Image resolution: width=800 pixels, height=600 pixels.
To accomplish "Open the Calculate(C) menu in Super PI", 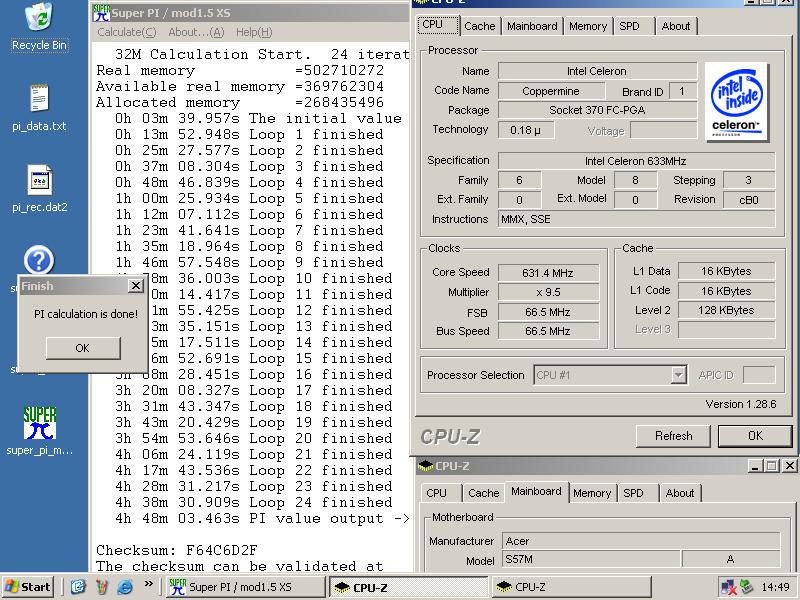I will point(127,32).
